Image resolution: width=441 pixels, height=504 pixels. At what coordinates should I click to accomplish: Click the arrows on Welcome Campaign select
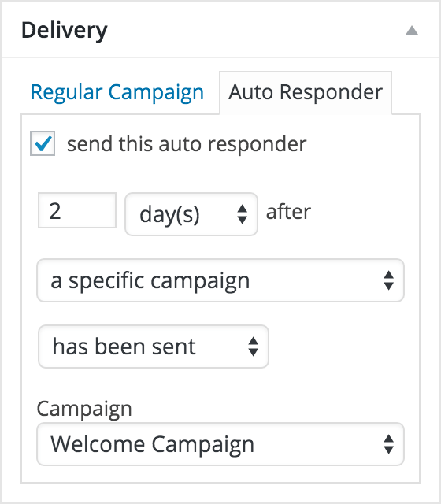pyautogui.click(x=389, y=444)
